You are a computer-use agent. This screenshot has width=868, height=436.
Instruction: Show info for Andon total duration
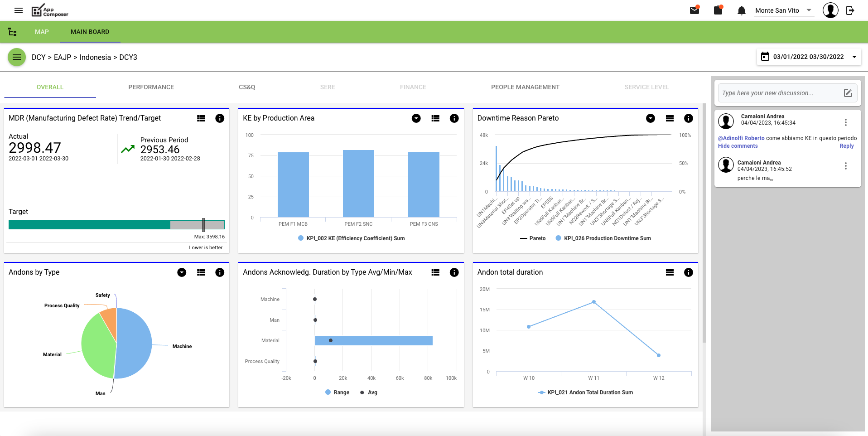688,272
